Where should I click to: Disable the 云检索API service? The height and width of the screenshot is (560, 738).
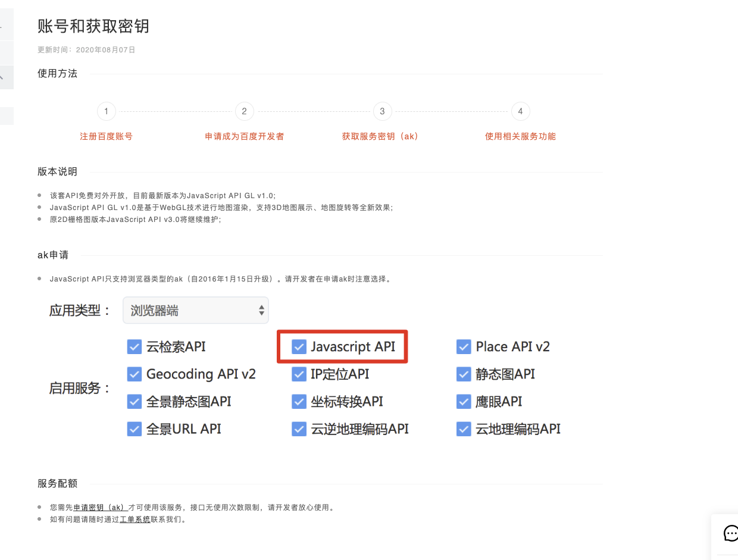click(135, 346)
